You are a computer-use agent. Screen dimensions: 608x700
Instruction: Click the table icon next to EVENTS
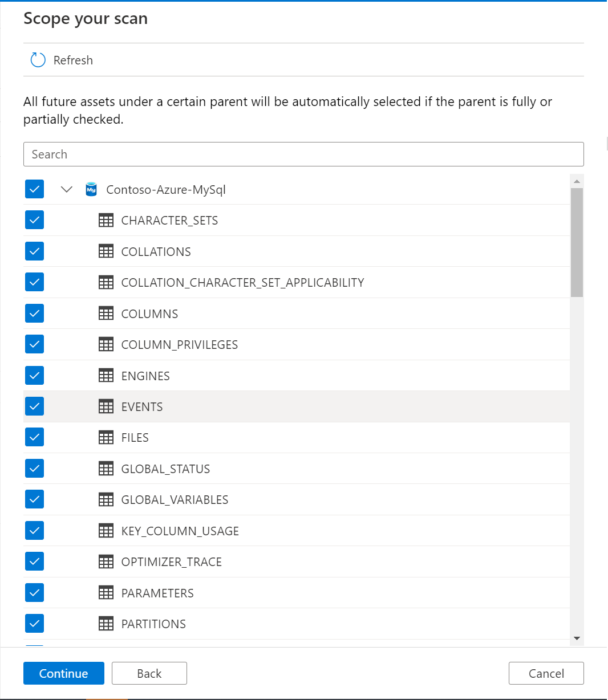[x=106, y=406]
